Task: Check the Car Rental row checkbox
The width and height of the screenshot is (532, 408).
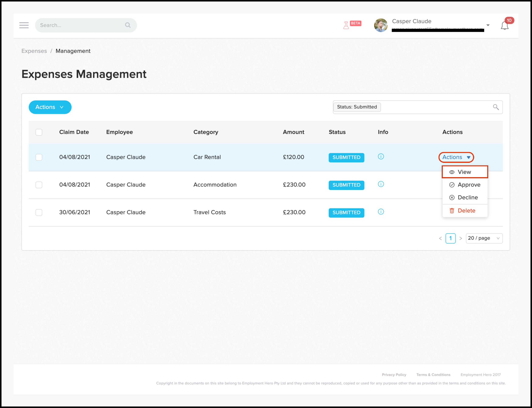Action: pos(39,157)
